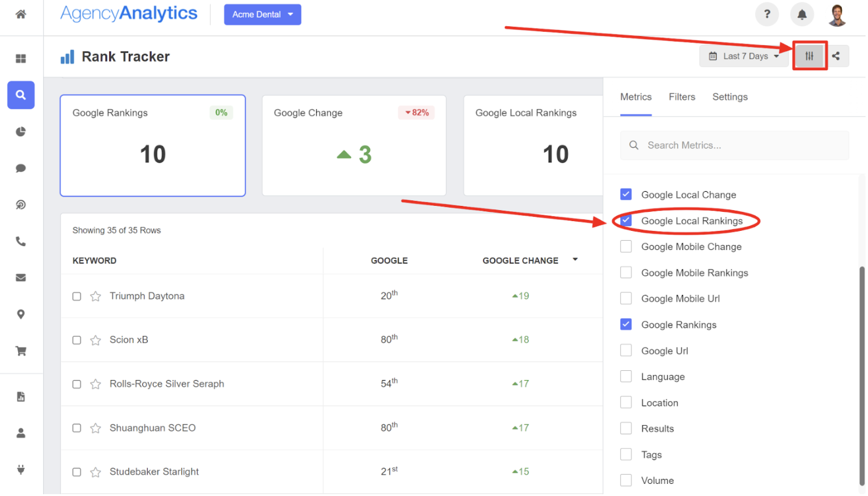Open the Rank Tracker search tool icon
868x496 pixels.
click(21, 95)
